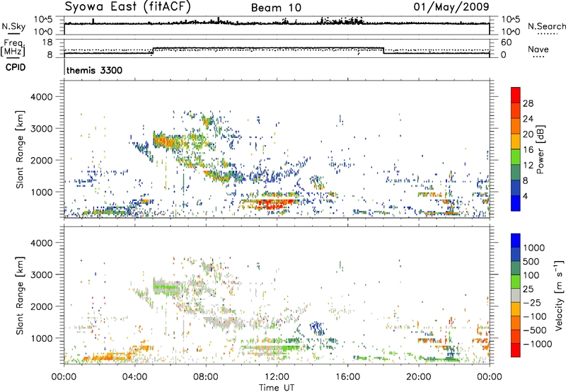Click the 'N.Search' legend label
This screenshot has width=566, height=392.
pyautogui.click(x=546, y=26)
